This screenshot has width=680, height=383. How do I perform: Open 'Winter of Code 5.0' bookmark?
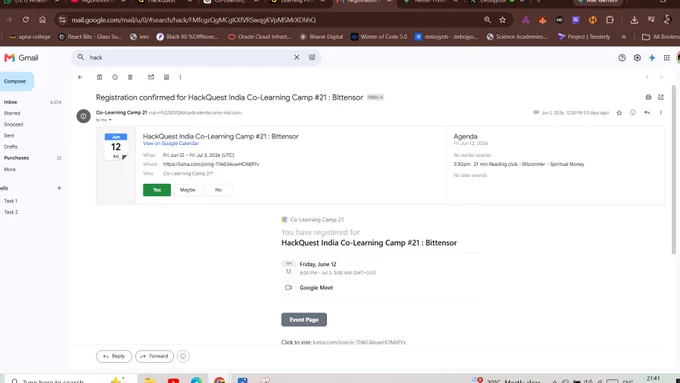pyautogui.click(x=379, y=37)
